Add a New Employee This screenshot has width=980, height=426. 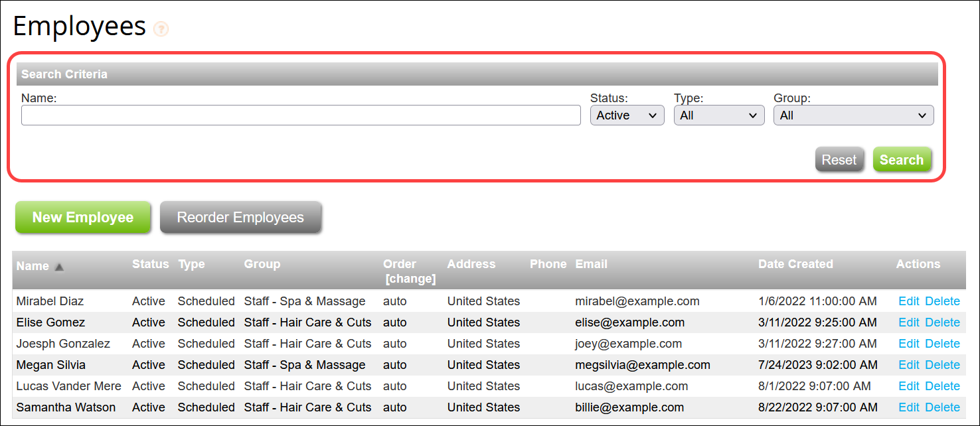[x=83, y=218]
